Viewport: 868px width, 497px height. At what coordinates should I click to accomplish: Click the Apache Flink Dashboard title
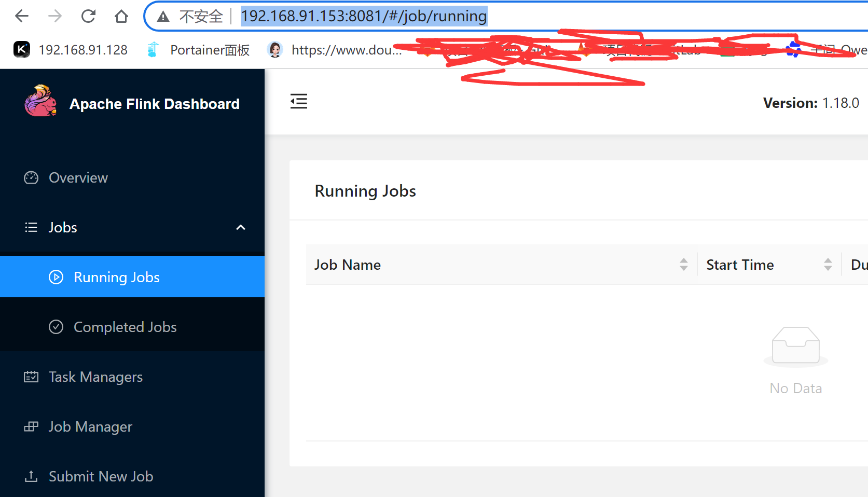tap(155, 104)
